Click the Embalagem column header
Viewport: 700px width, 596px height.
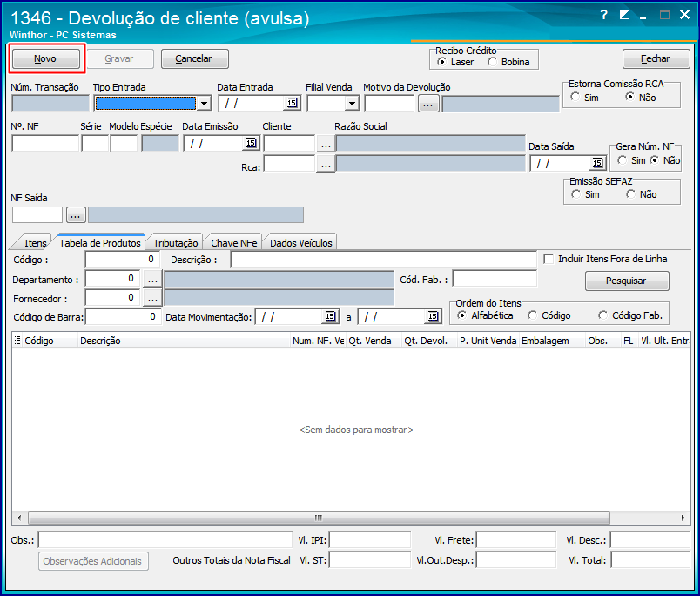552,341
